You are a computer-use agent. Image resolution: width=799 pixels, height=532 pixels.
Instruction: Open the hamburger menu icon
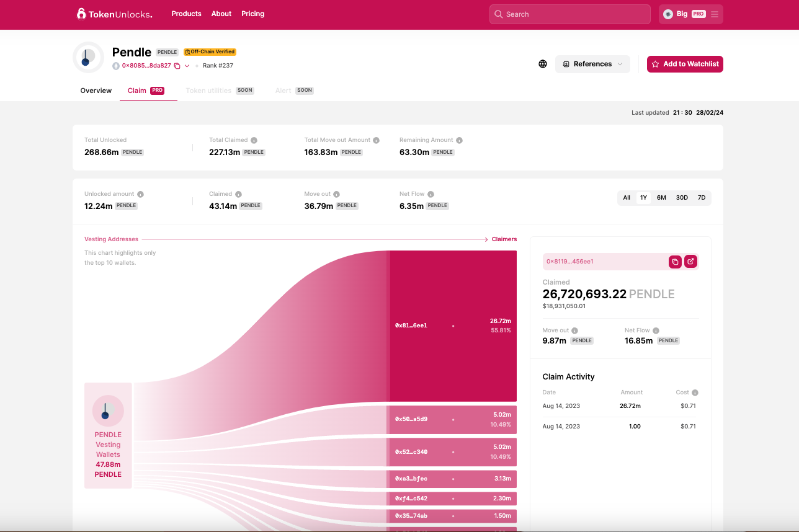click(715, 14)
